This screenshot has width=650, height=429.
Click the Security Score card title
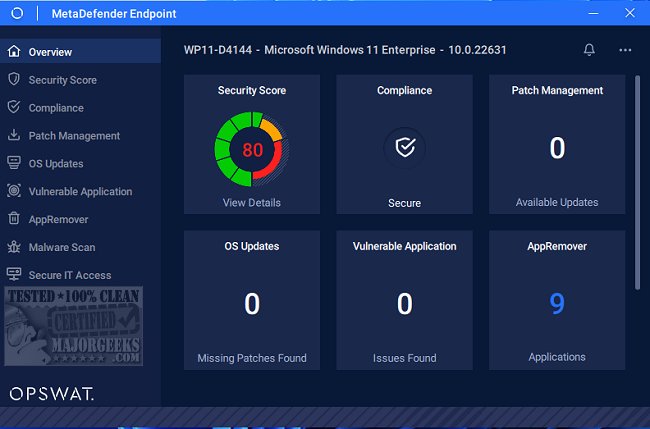(252, 90)
